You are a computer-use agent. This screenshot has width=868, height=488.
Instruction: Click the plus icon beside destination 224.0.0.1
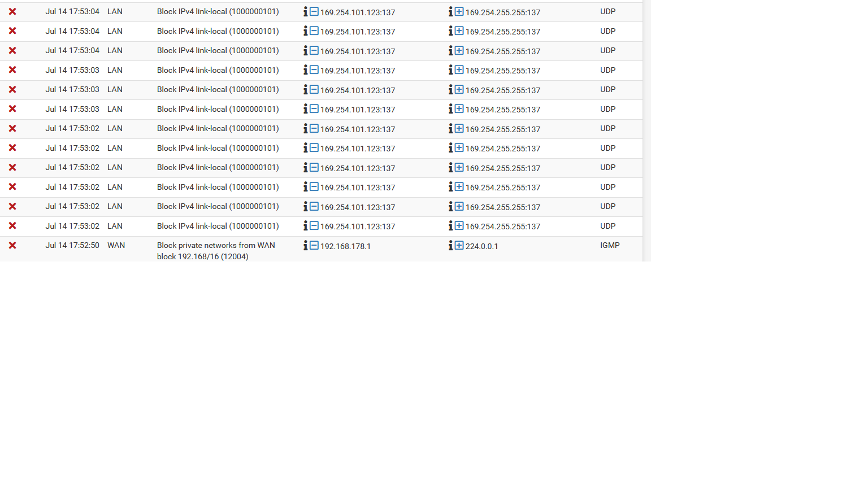459,245
